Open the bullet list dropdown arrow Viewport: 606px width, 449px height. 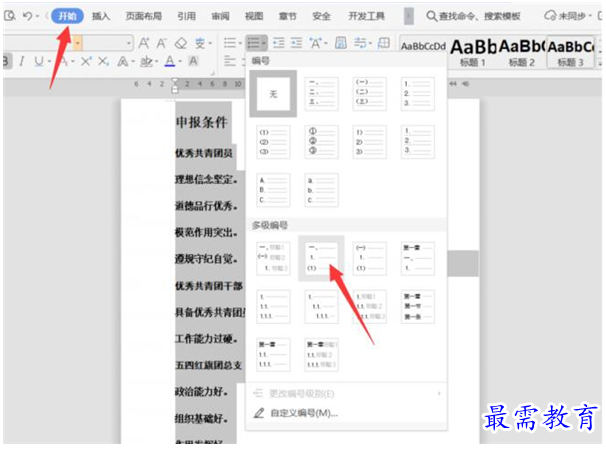tap(240, 43)
